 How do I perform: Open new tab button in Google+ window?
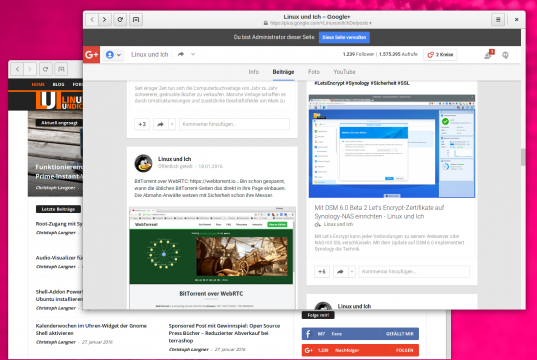(x=136, y=20)
